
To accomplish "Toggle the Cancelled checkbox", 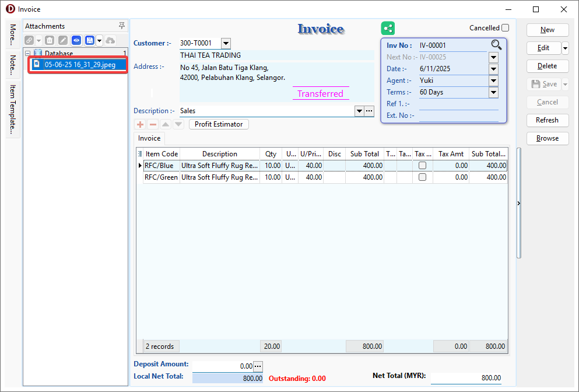I will click(505, 28).
